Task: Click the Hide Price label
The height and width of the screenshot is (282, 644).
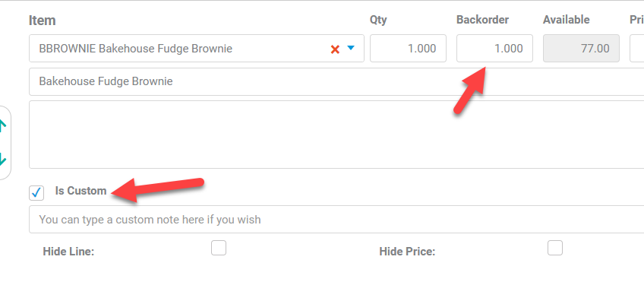Action: [407, 252]
